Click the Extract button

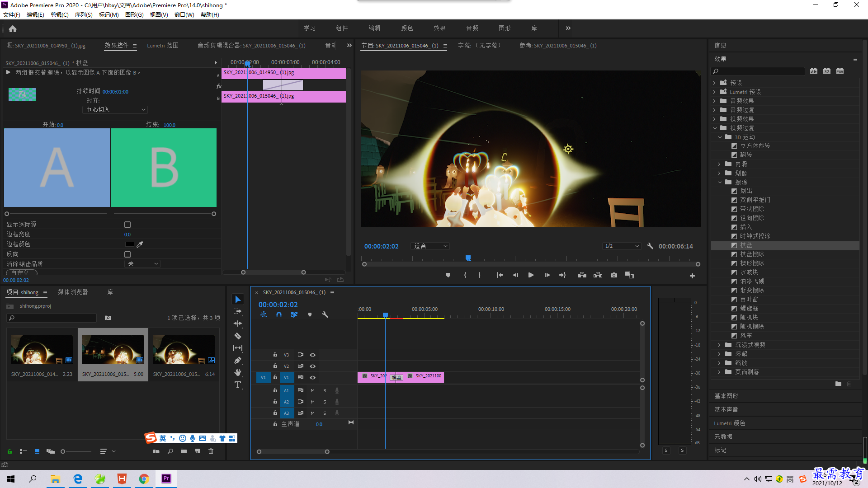[x=598, y=275]
